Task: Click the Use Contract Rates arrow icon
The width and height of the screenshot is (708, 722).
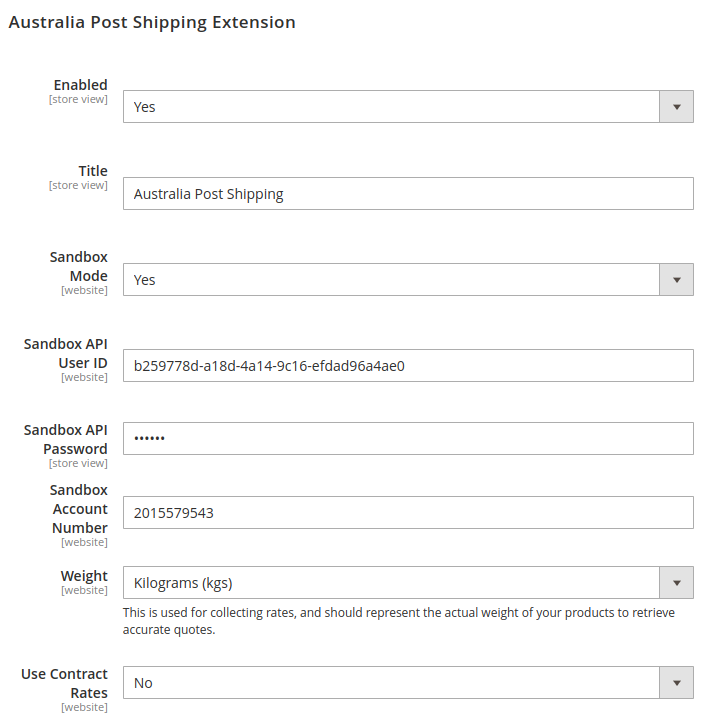Action: (676, 683)
